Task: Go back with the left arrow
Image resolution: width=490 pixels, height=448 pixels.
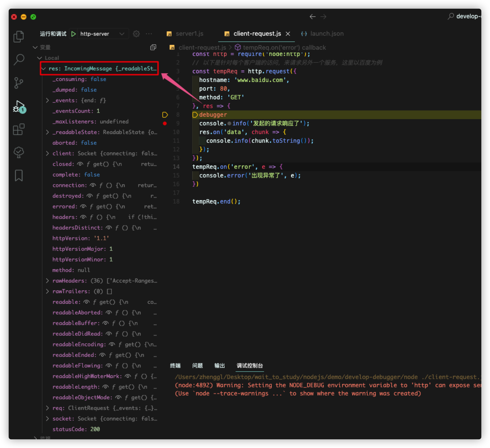Action: 312,17
